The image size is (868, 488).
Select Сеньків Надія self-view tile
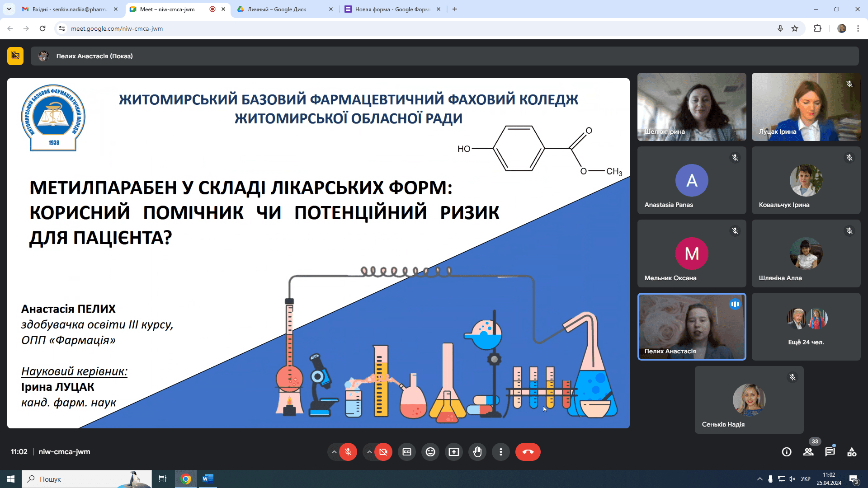click(749, 400)
